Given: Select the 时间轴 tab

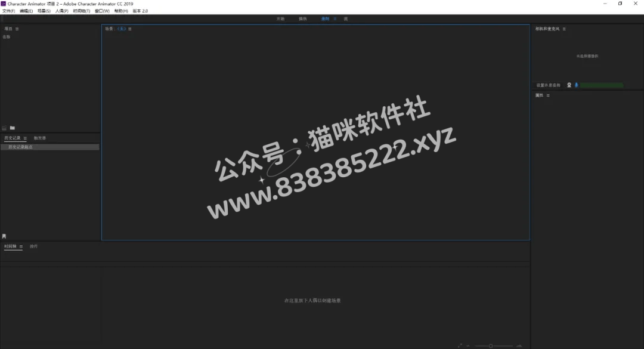Looking at the screenshot, I should tap(10, 246).
